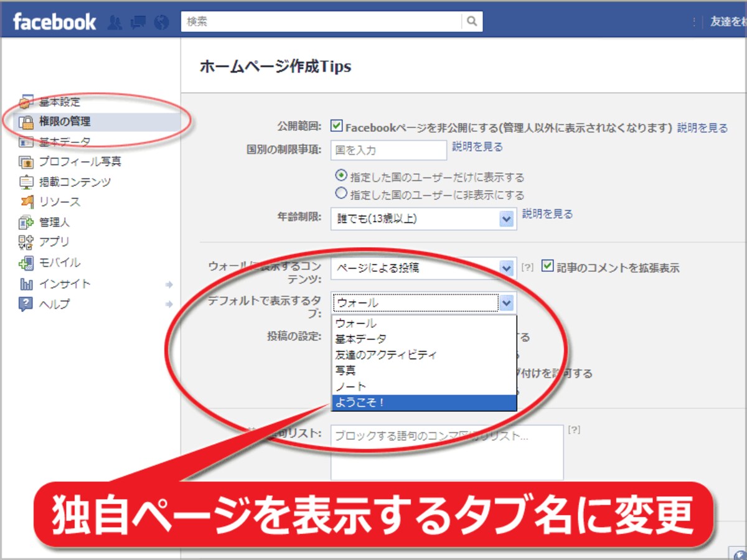This screenshot has height=560, width=747.
Task: Click the プロフィール写真 sidebar icon
Action: point(26,162)
